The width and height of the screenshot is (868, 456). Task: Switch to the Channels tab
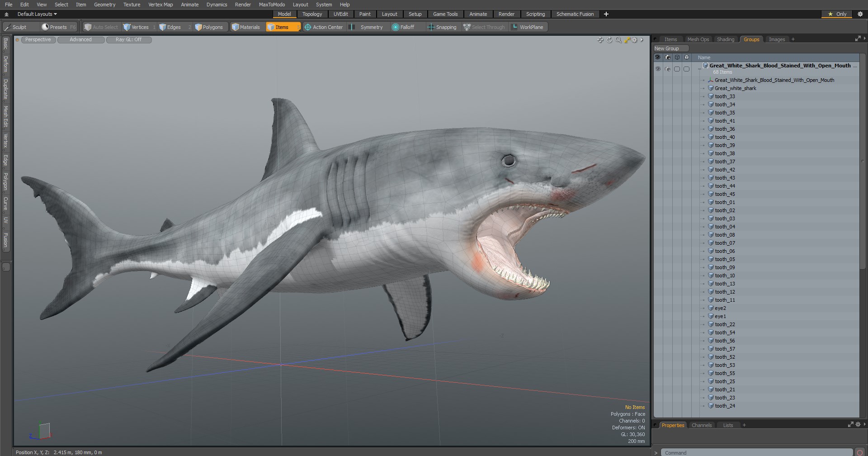point(702,425)
